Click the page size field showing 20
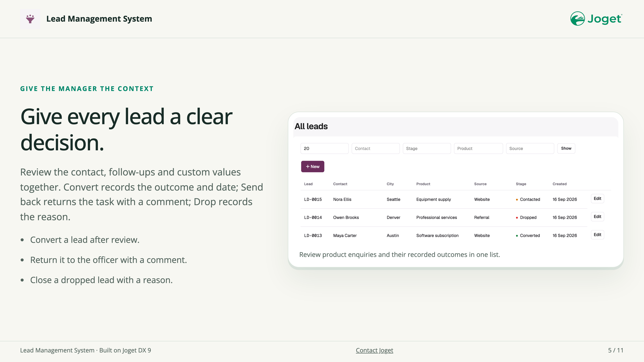 click(x=325, y=148)
